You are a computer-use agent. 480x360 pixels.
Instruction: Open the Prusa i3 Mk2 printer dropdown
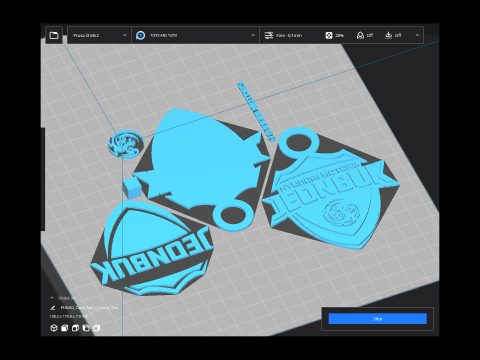99,35
